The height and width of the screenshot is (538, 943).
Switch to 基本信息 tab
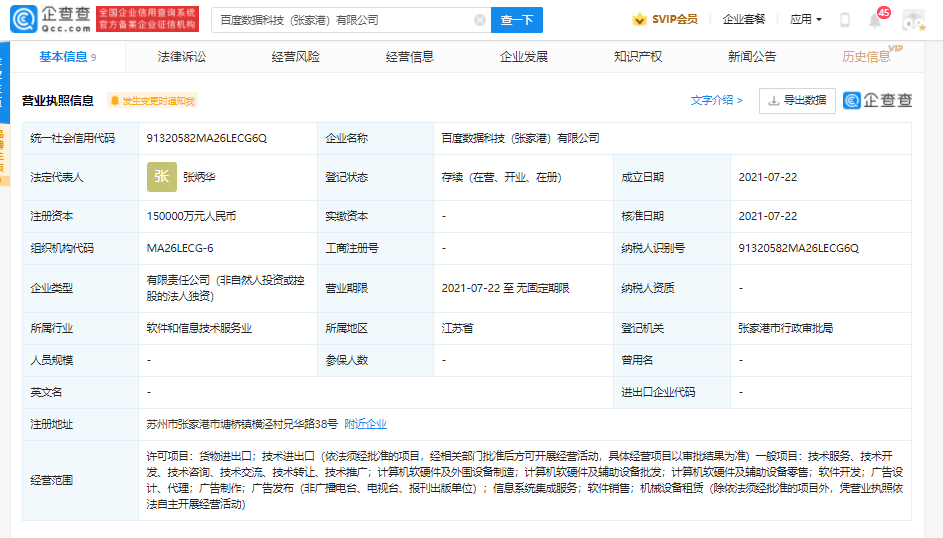point(67,57)
